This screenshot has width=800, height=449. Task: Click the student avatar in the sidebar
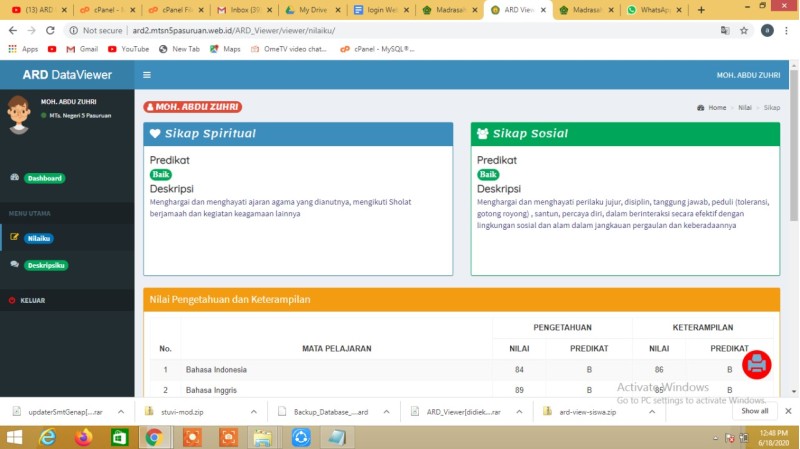[18, 113]
